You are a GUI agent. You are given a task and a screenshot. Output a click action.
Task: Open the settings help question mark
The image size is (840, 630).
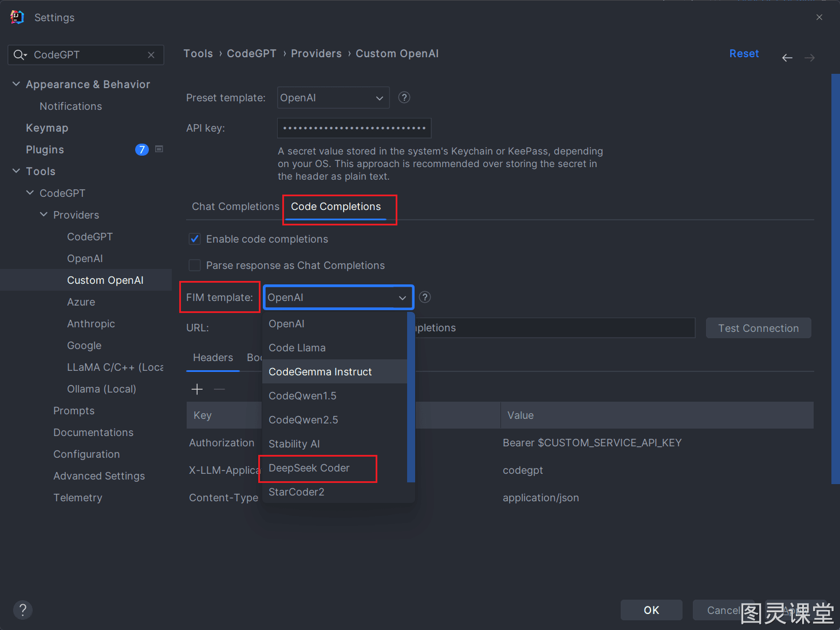(23, 609)
